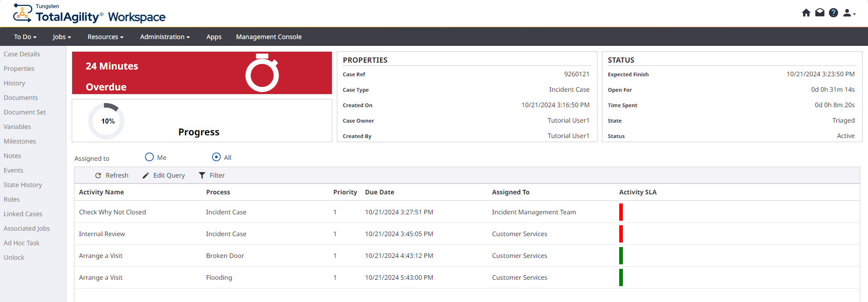Open the Flooding Arrange a Visit activity
The width and height of the screenshot is (868, 302).
101,277
